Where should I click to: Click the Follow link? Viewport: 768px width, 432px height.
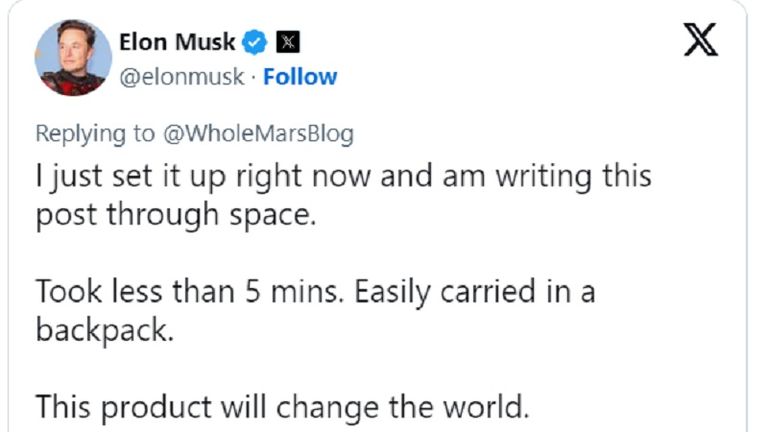300,76
